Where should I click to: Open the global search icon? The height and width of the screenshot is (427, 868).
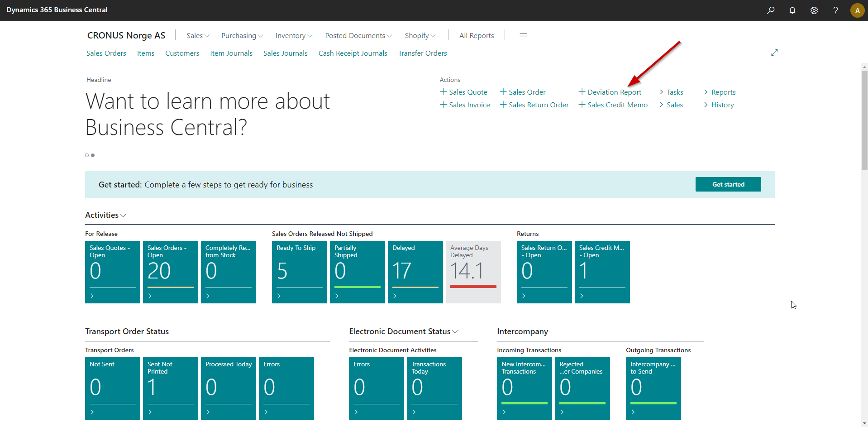(771, 10)
